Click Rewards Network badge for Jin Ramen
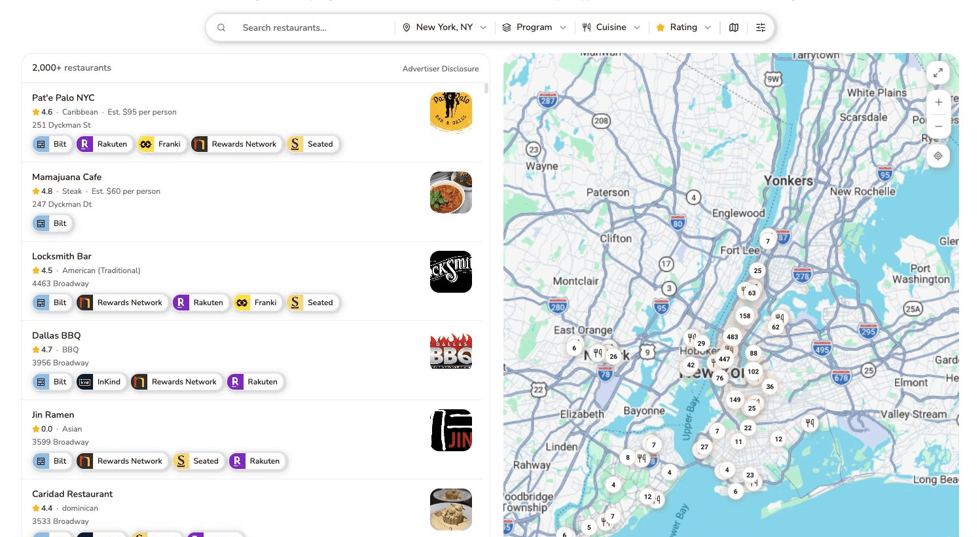Image resolution: width=980 pixels, height=537 pixels. [x=122, y=461]
